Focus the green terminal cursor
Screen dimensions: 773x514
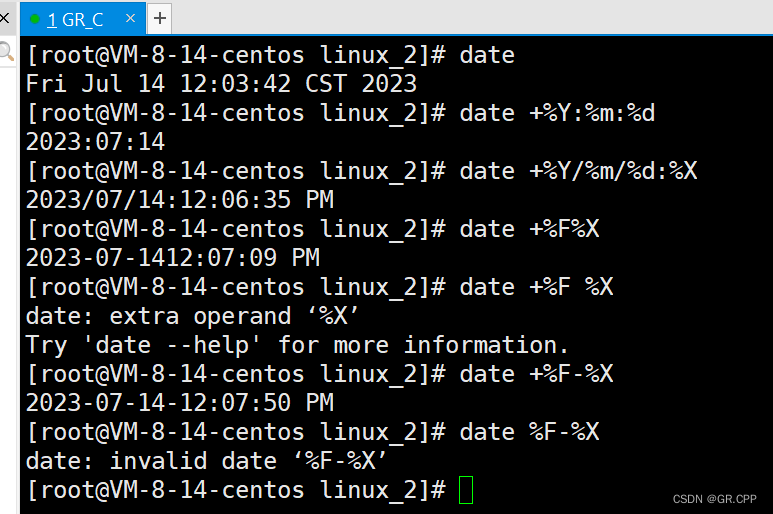point(465,490)
